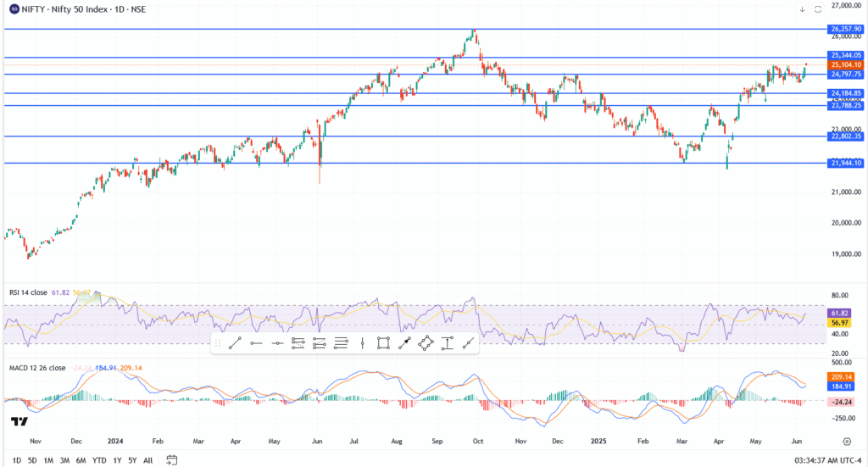Click the down arrow button top right
The width and height of the screenshot is (868, 467).
coord(802,9)
